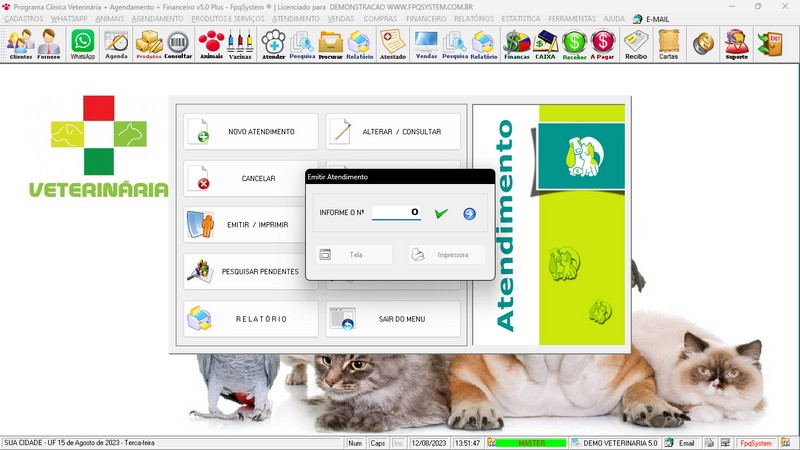The width and height of the screenshot is (800, 450).
Task: Click the RELATÓRIO menu button
Action: [x=251, y=319]
